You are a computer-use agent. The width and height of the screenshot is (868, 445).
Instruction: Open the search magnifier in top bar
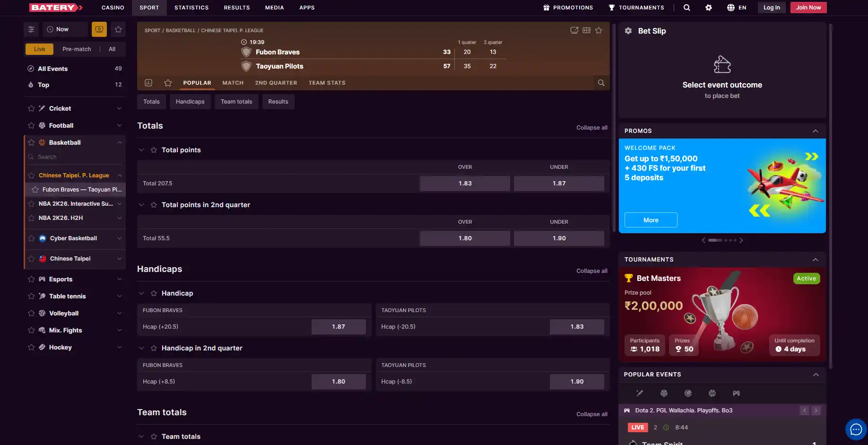[687, 8]
